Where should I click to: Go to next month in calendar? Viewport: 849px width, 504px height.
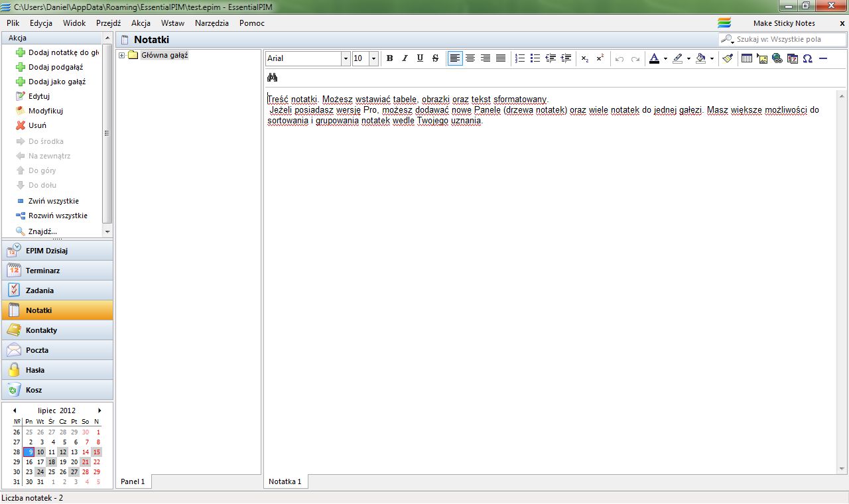100,410
